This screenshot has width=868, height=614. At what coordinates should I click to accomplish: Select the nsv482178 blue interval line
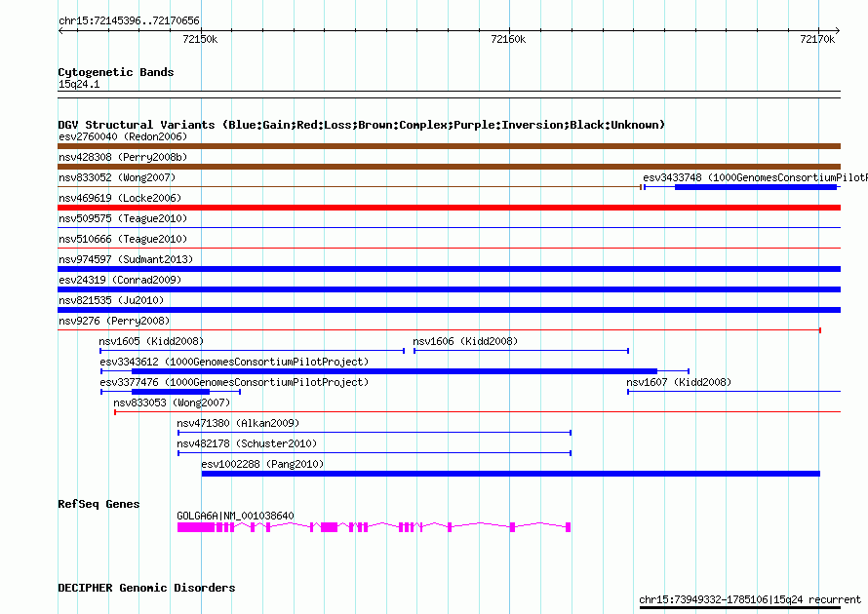click(375, 453)
